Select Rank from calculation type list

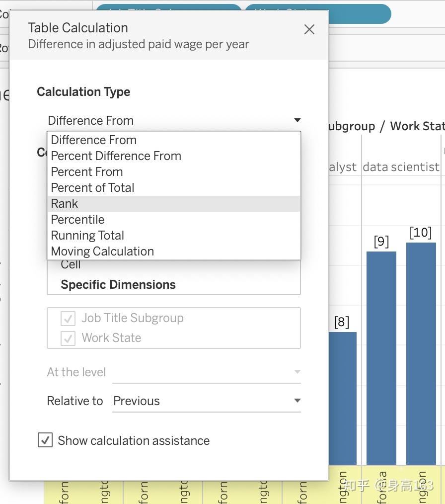(x=64, y=203)
